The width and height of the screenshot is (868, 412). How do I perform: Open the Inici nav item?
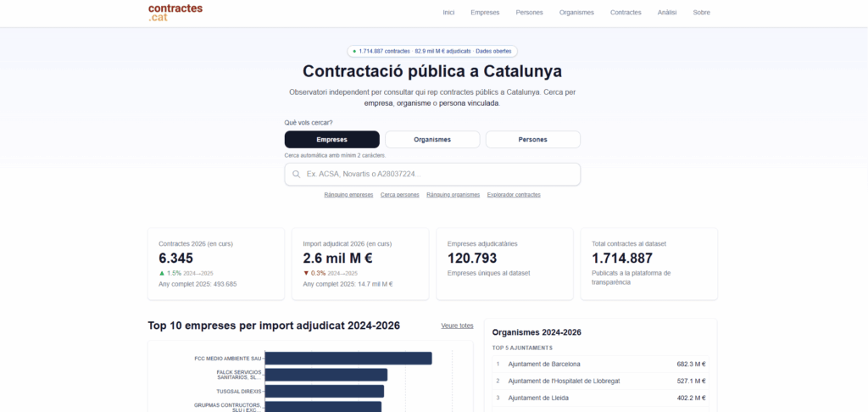coord(448,13)
